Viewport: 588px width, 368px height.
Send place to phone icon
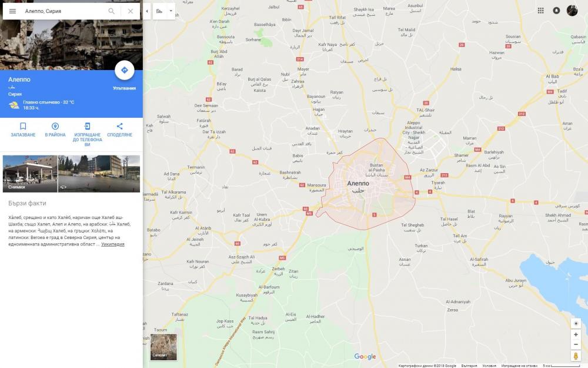(x=87, y=127)
